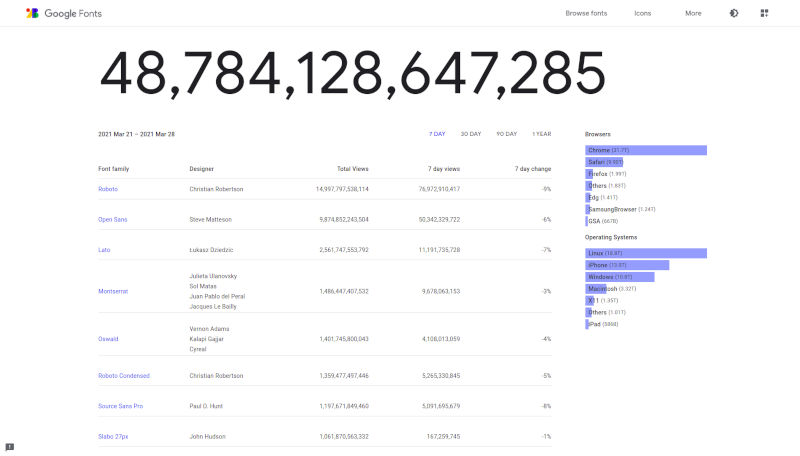Viewport: 800px width, 456px height.
Task: Click the total views number 48,784,128,647,285
Action: coord(353,73)
